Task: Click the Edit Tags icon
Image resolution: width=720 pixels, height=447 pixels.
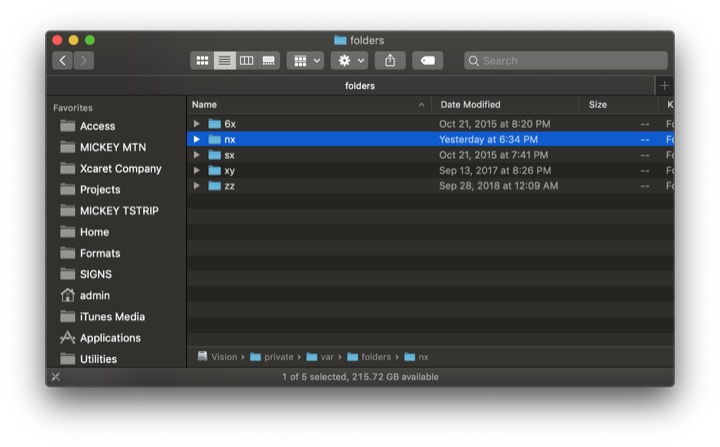Action: coord(428,61)
